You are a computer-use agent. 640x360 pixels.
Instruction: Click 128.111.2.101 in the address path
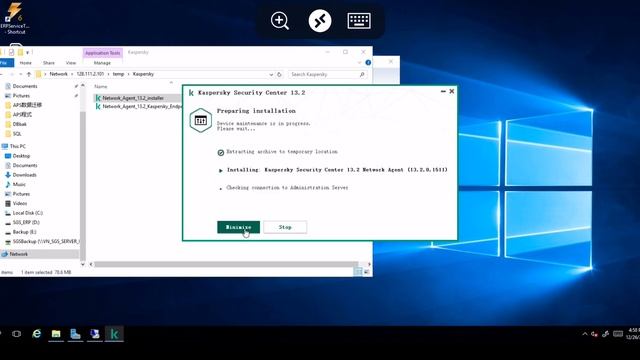pos(90,74)
